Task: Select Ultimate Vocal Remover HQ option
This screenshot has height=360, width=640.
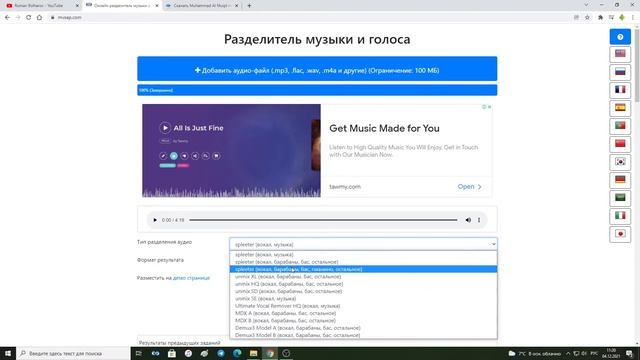Action: click(363, 306)
